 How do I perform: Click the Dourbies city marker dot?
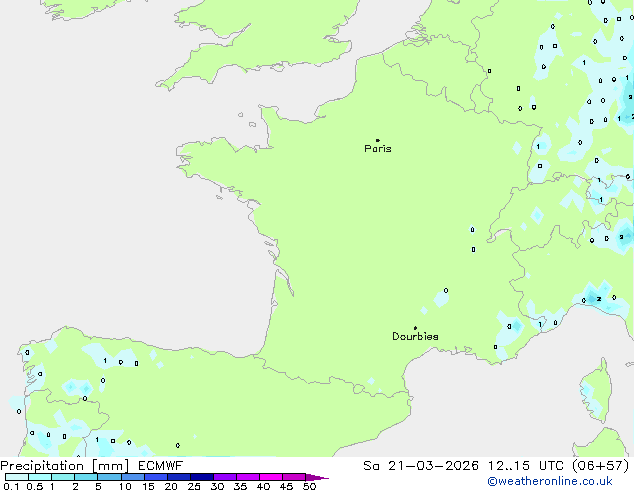tap(415, 328)
